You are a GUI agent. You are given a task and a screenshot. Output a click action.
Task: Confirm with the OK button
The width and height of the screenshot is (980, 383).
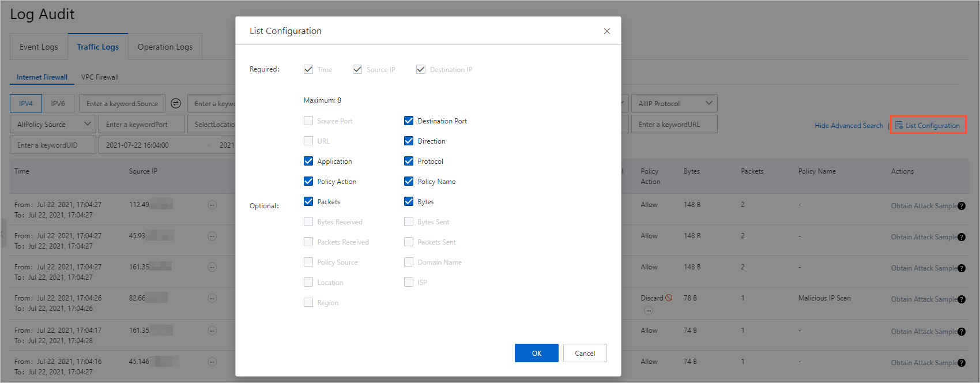pyautogui.click(x=537, y=353)
